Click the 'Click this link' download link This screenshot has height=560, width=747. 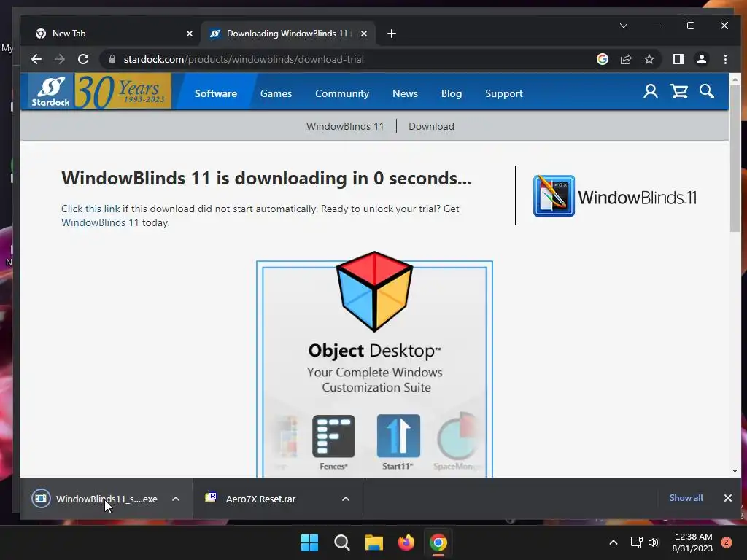pyautogui.click(x=90, y=209)
